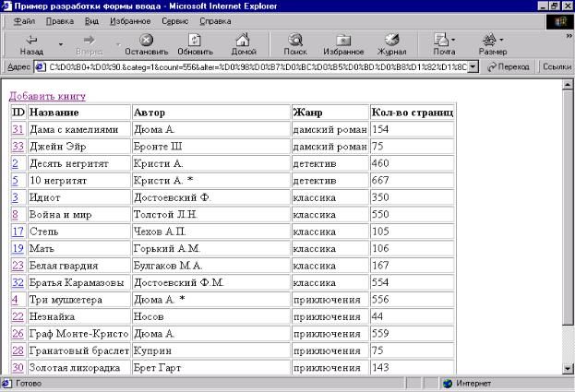Click the Internet Explorer title bar icon
The image size is (575, 392).
(x=6, y=6)
